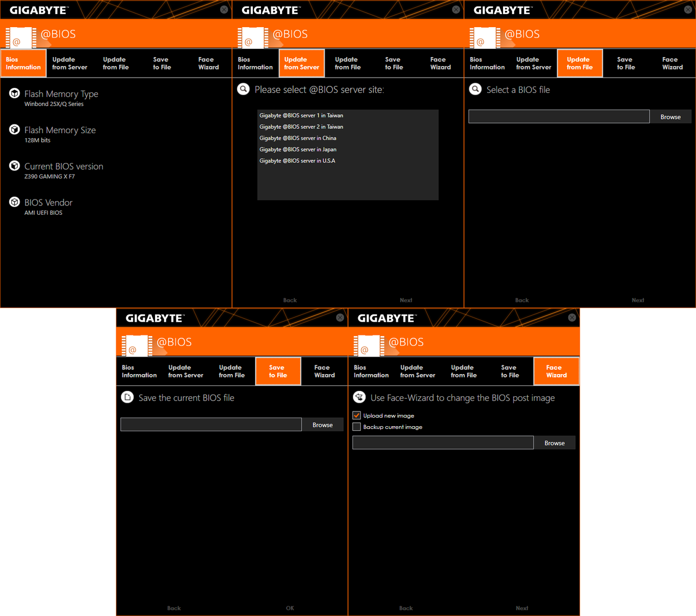The width and height of the screenshot is (696, 616).
Task: Focus the path field under 'Save the current BIOS file'
Action: (211, 425)
